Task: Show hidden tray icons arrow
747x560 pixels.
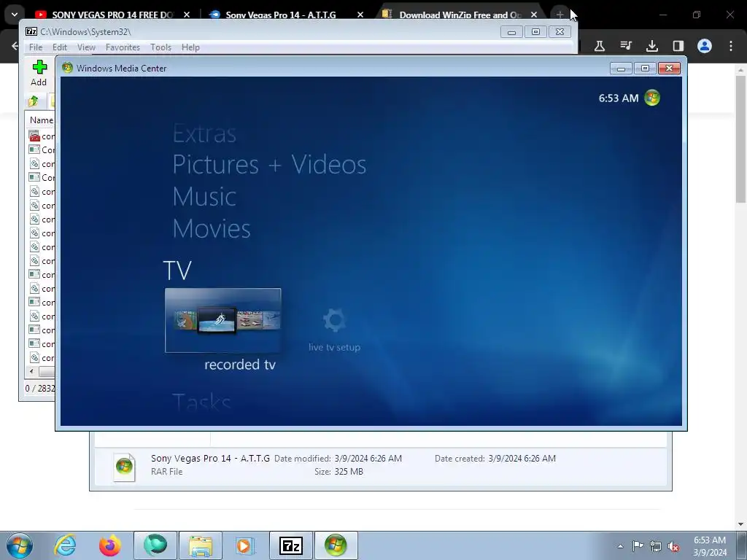Action: click(x=620, y=546)
